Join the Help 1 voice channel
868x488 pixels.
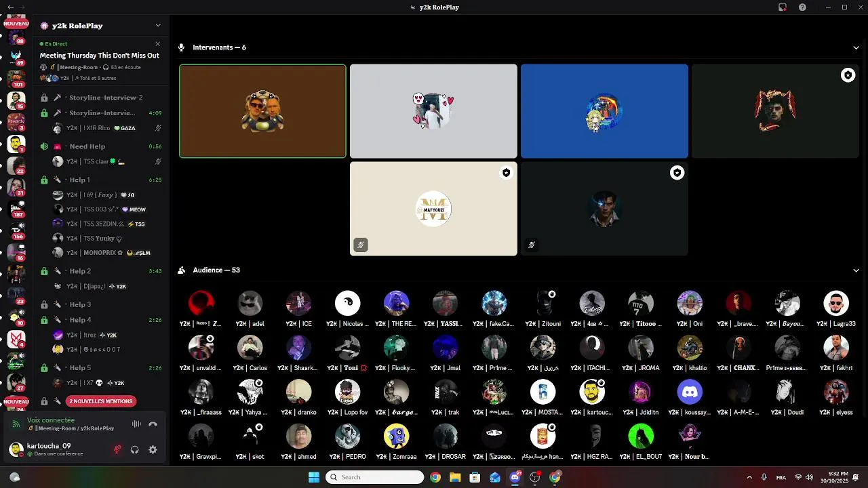coord(100,180)
